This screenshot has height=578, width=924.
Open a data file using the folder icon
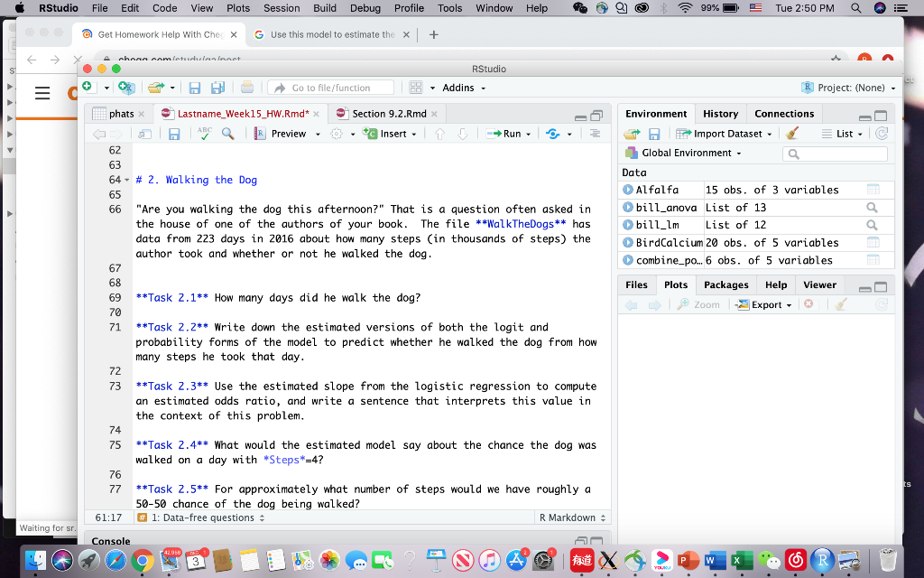click(631, 133)
